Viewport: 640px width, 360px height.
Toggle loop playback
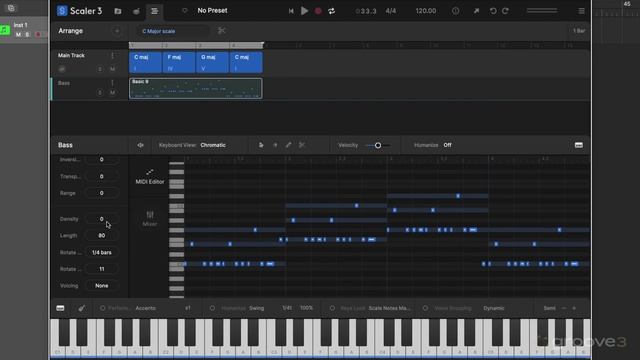[331, 11]
